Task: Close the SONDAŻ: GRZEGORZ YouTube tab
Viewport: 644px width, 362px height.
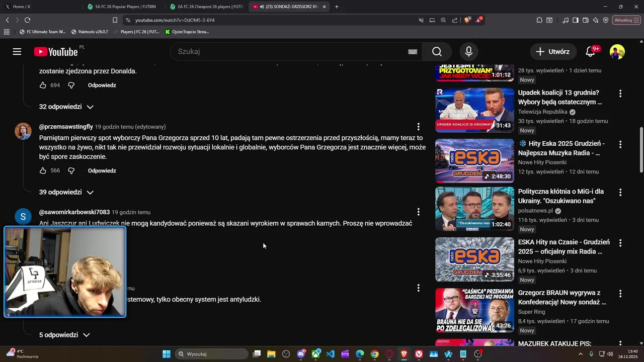Action: [x=324, y=7]
